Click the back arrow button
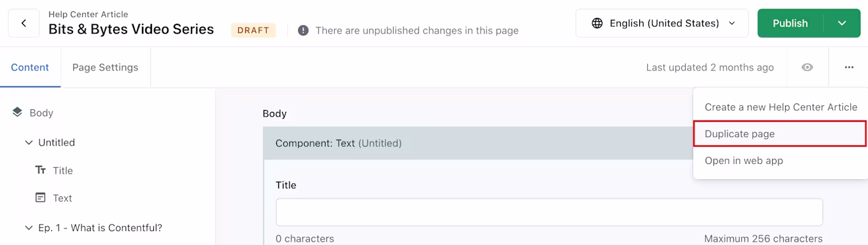 point(24,23)
